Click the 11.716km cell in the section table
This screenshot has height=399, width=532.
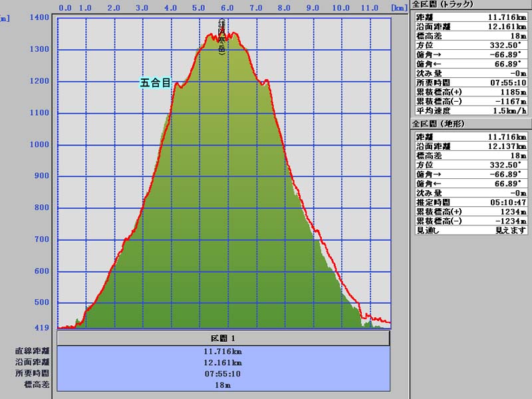(x=223, y=351)
